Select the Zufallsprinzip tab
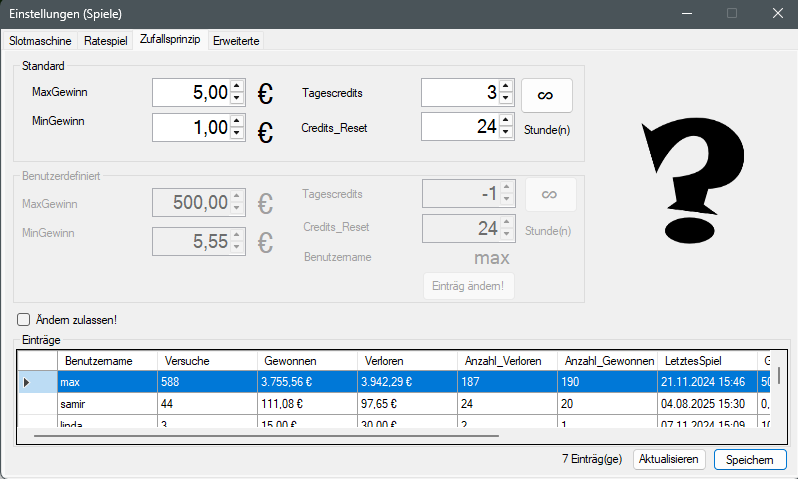 coord(170,39)
